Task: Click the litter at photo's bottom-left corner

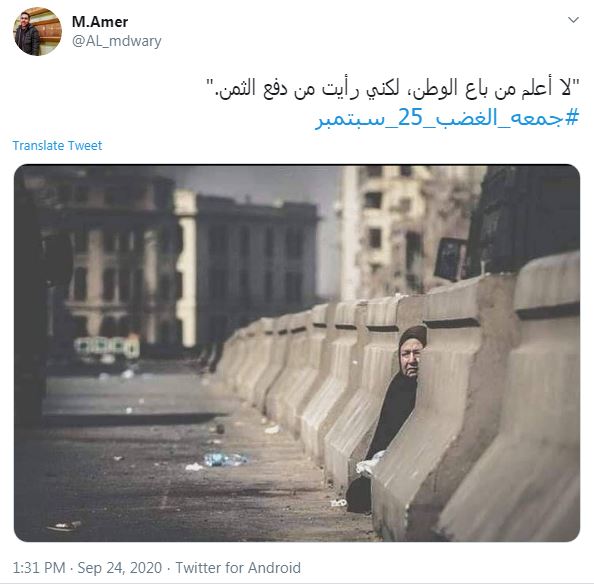Action: click(x=64, y=526)
